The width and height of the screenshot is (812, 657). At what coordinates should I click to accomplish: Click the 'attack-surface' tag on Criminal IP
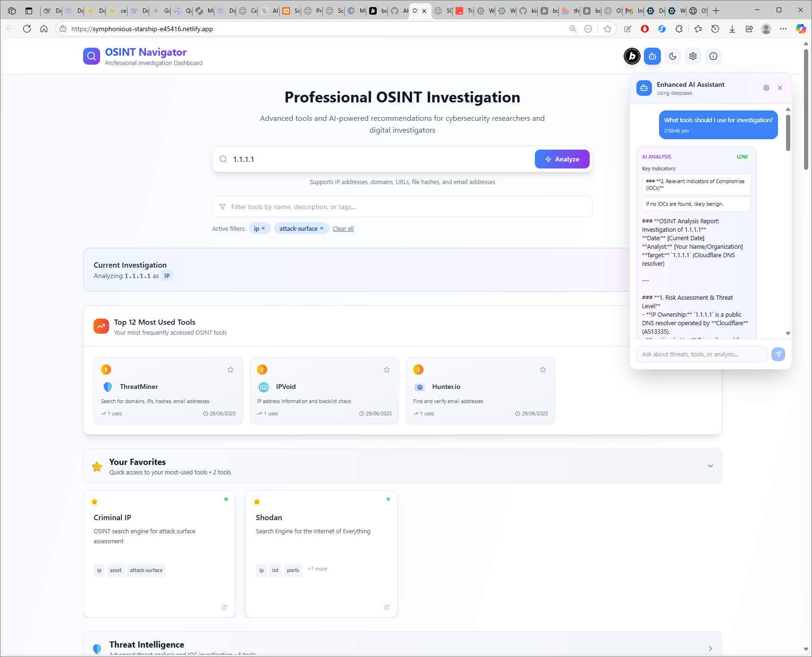click(146, 570)
